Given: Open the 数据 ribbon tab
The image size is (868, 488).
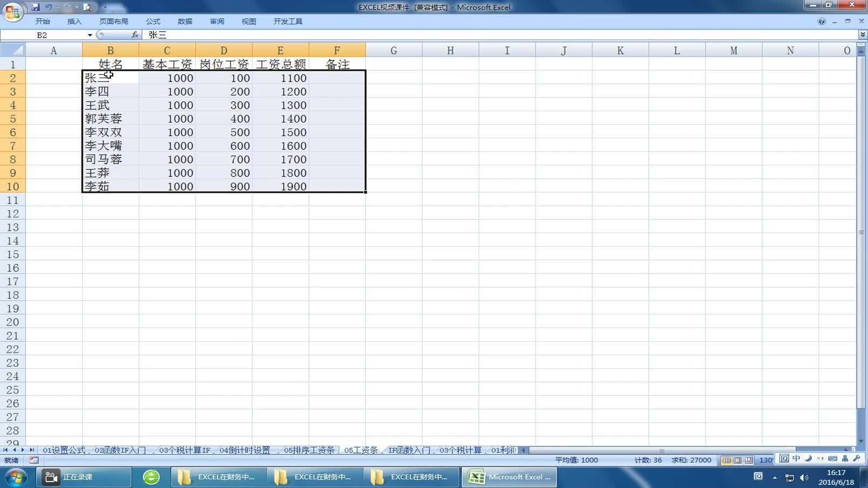Looking at the screenshot, I should (x=185, y=22).
